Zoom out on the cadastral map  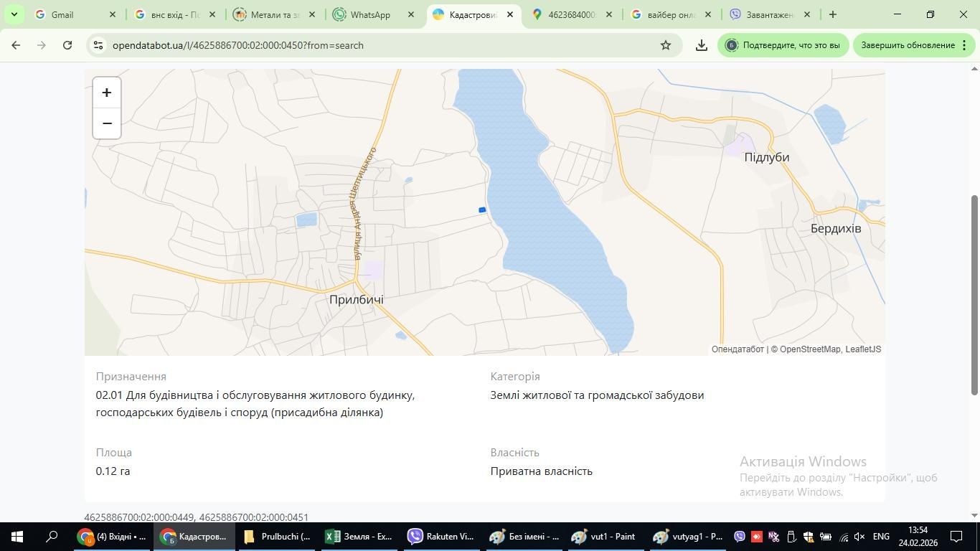(107, 123)
